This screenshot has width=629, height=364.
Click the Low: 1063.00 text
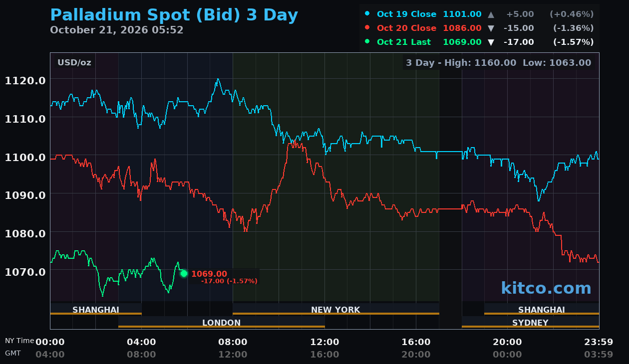click(x=557, y=63)
